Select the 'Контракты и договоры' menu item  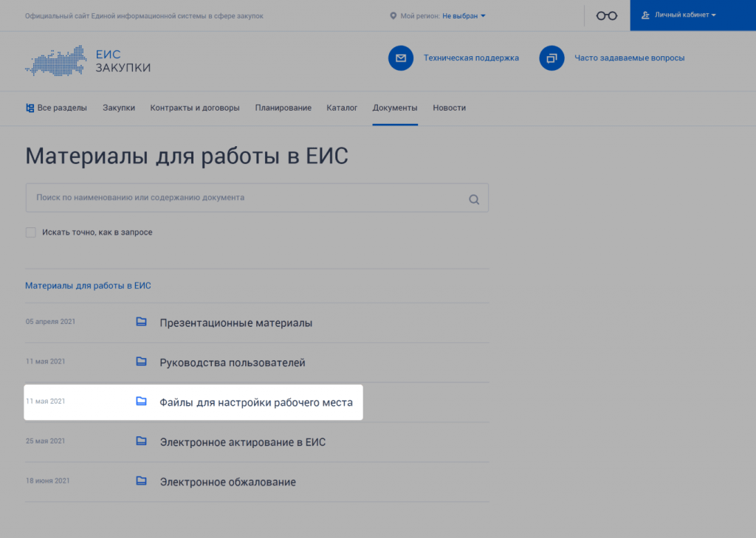195,108
